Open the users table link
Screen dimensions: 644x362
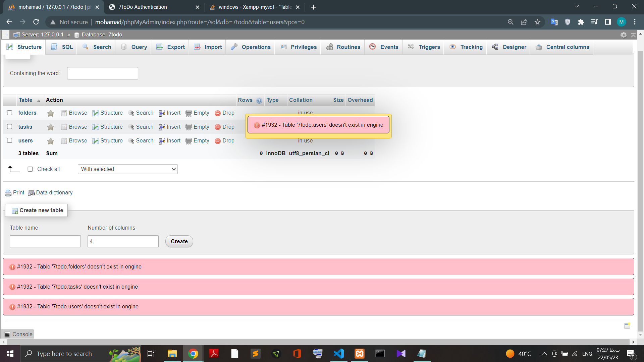click(25, 141)
